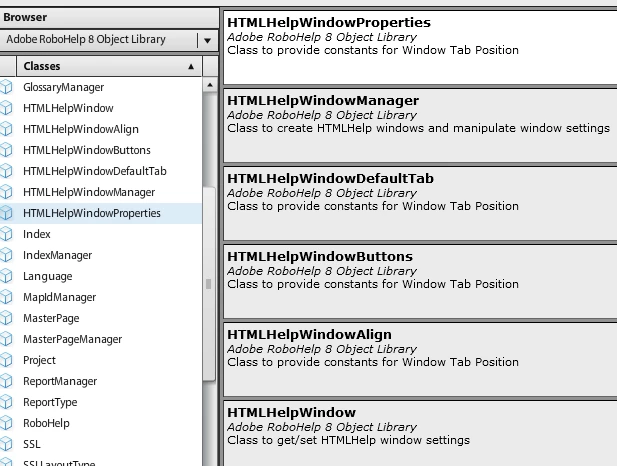The height and width of the screenshot is (466, 617).
Task: Open the HTMLHelpWindowAlign description card
Action: (420, 359)
